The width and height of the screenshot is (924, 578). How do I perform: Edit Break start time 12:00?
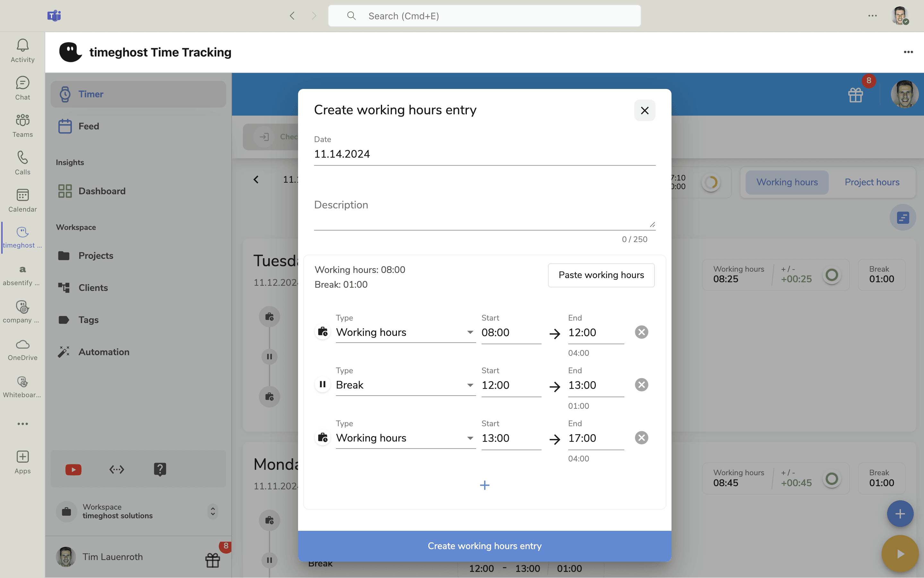511,385
